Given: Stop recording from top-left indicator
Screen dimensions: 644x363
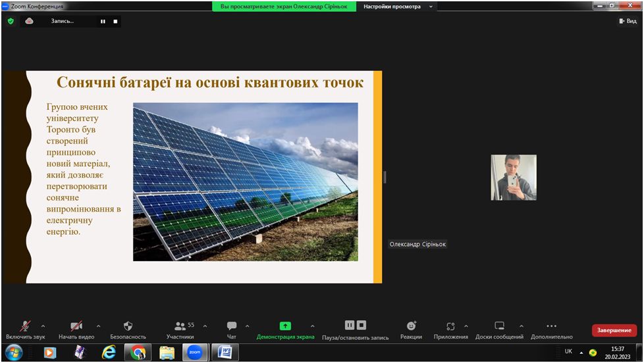Looking at the screenshot, I should tap(115, 21).
